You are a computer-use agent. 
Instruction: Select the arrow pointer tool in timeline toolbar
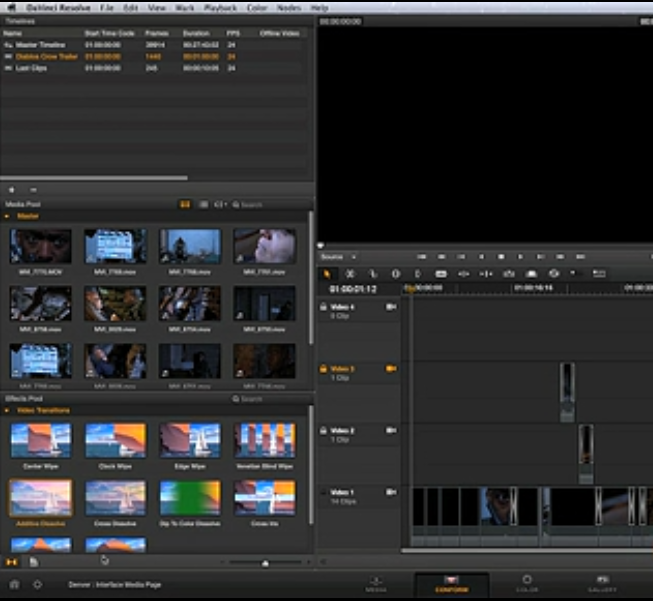coord(327,273)
